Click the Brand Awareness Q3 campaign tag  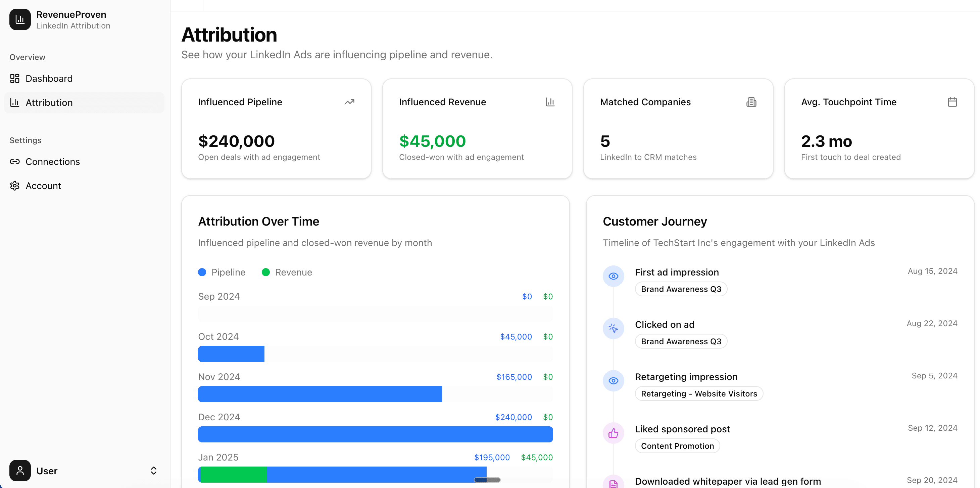tap(681, 289)
